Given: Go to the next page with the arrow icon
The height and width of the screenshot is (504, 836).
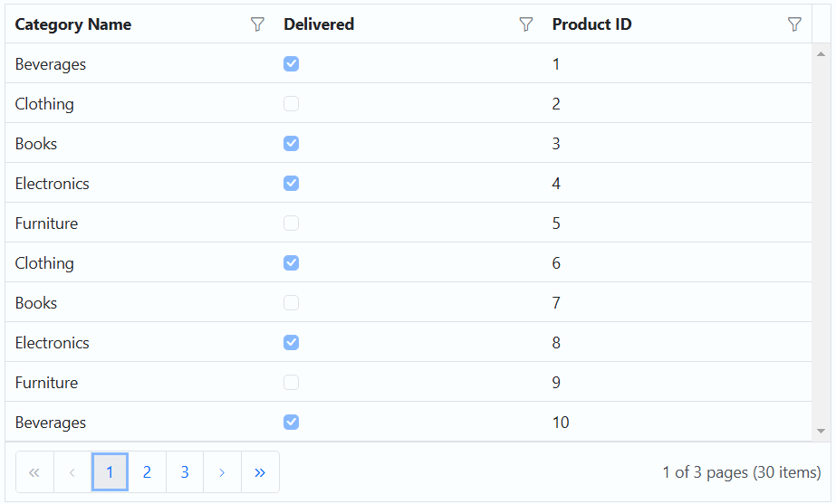Looking at the screenshot, I should [222, 472].
